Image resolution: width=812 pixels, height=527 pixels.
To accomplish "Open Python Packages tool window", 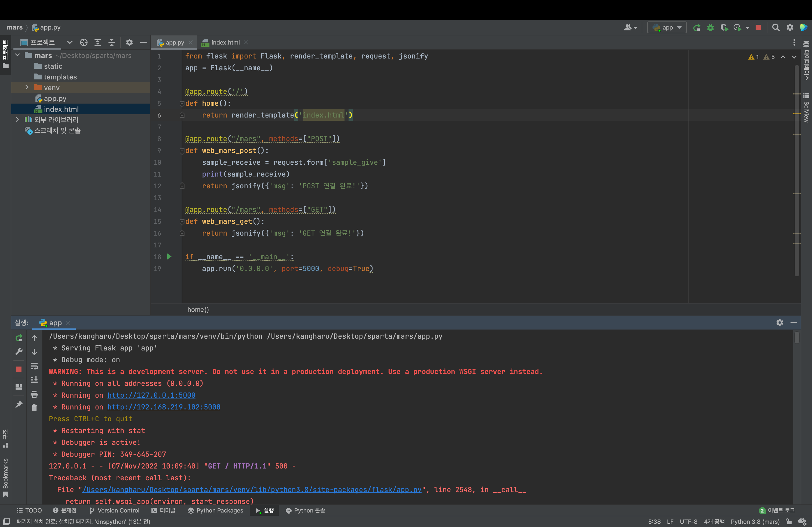I will 215,510.
